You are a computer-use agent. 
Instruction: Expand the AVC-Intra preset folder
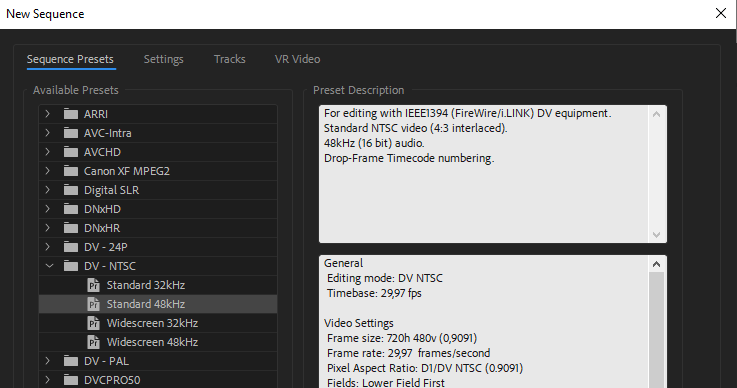[x=47, y=133]
